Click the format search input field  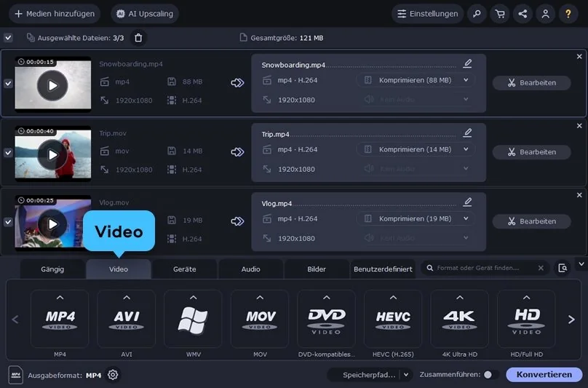pyautogui.click(x=485, y=268)
